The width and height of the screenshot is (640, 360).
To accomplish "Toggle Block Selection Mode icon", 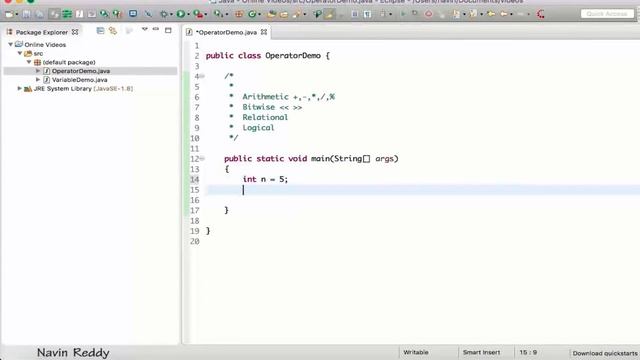I will [355, 14].
